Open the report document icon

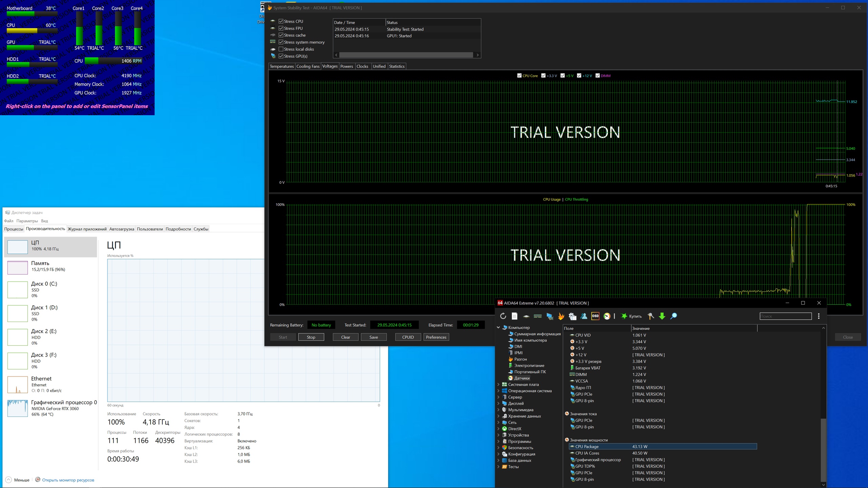[514, 316]
